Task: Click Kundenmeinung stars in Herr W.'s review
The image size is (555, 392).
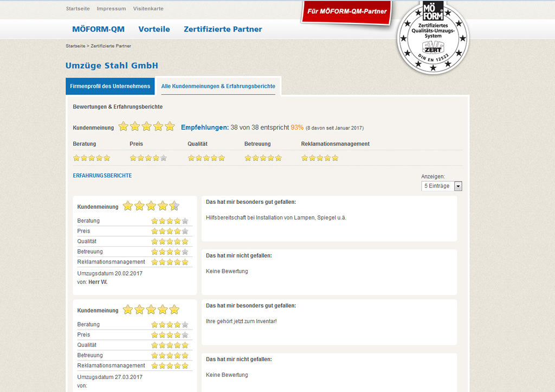Action: 151,205
